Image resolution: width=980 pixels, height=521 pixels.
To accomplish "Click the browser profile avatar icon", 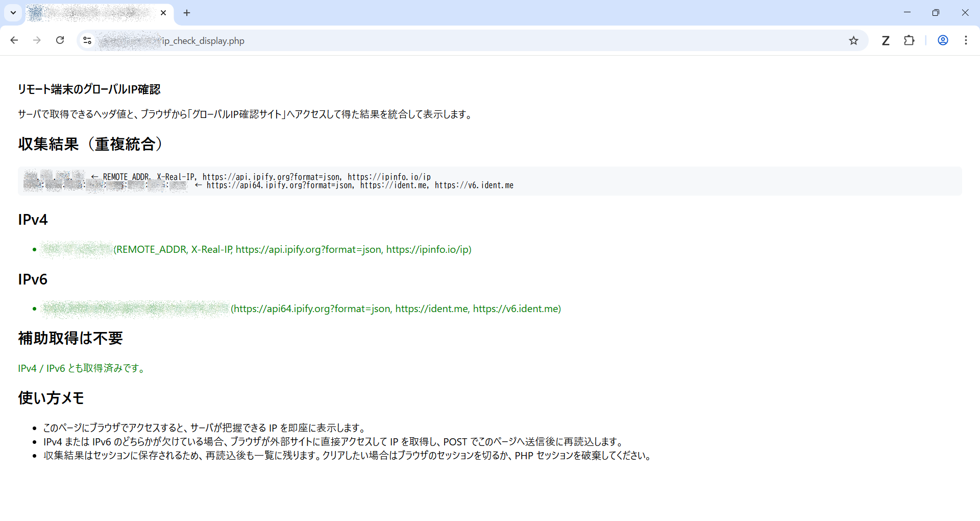I will 943,40.
